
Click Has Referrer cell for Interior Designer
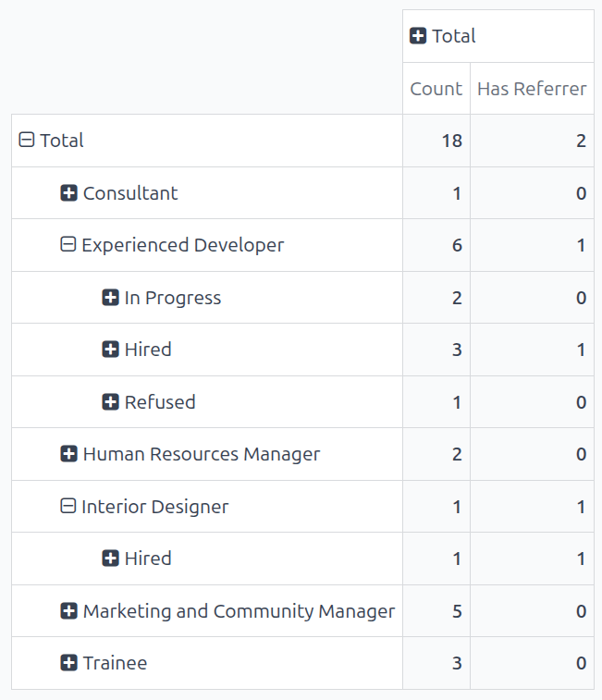pyautogui.click(x=532, y=507)
